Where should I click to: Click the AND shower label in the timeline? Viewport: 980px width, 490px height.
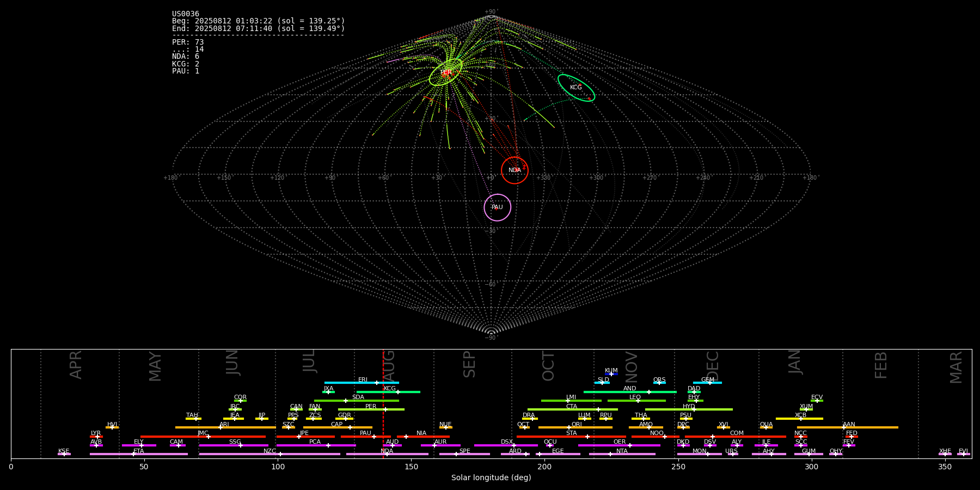[x=630, y=389]
